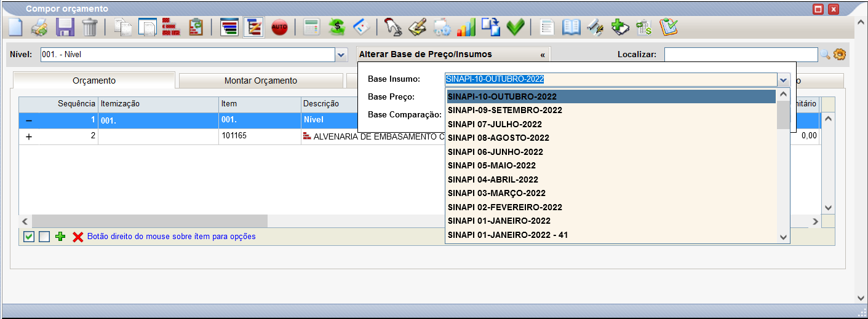The image size is (868, 319).
Task: Click the green plus add item icon
Action: (x=60, y=236)
